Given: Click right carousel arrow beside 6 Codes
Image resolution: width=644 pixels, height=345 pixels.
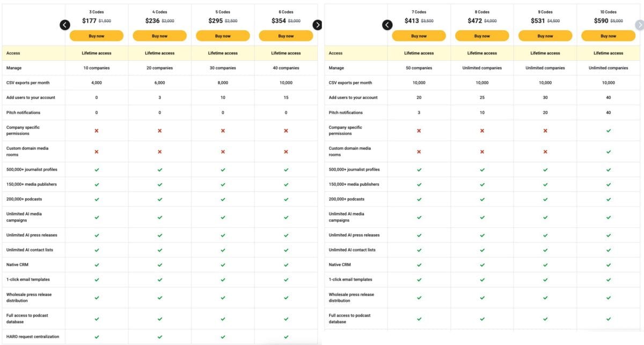Looking at the screenshot, I should 317,25.
